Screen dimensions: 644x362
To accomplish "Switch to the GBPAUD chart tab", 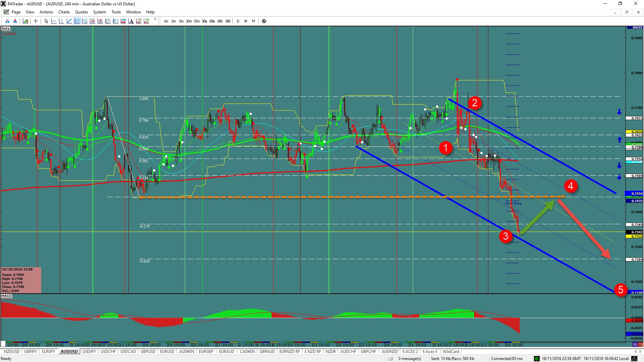I will (267, 352).
